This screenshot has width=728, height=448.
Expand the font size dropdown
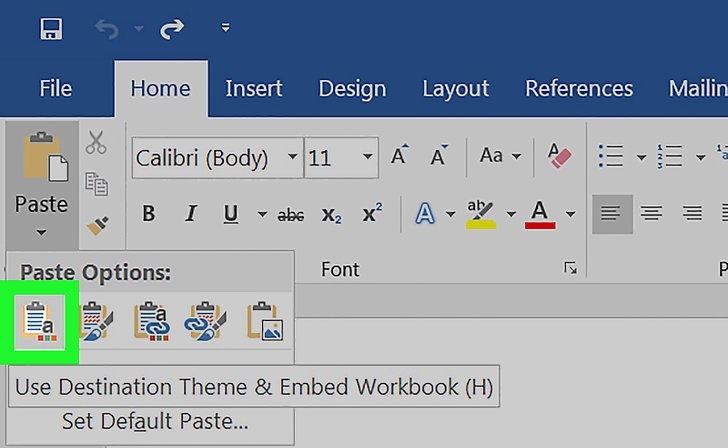tap(368, 158)
